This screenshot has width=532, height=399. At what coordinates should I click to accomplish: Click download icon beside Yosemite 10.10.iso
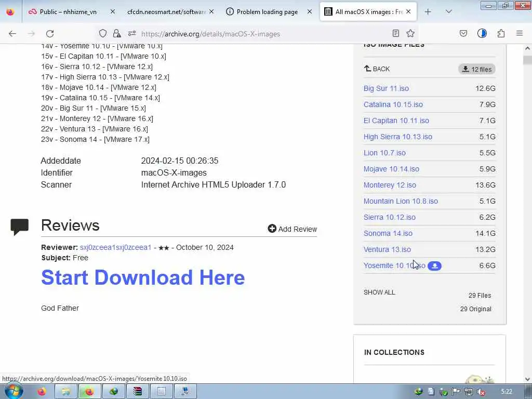tap(434, 266)
